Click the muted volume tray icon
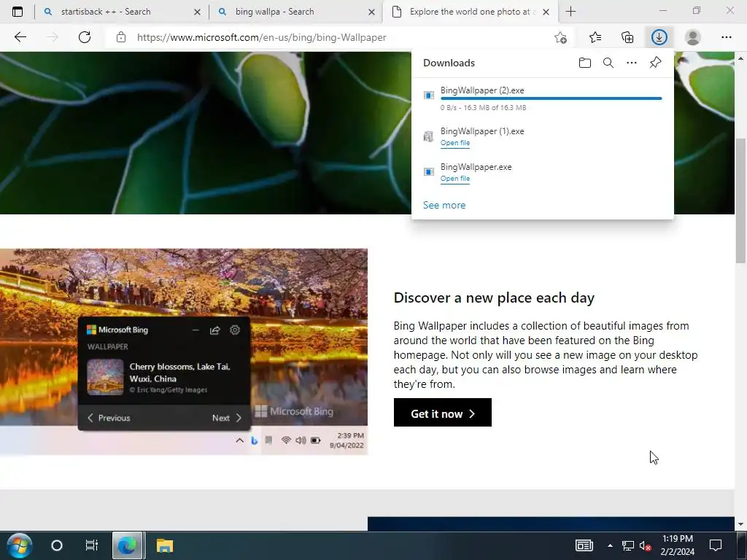This screenshot has width=747, height=560. pos(645,545)
